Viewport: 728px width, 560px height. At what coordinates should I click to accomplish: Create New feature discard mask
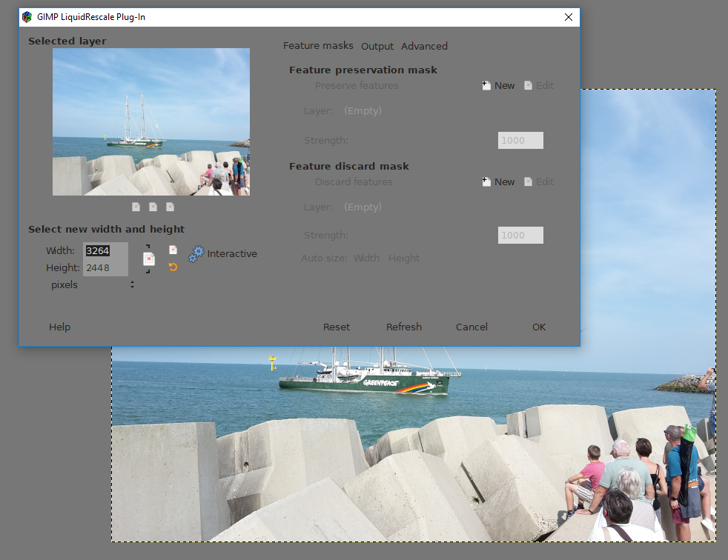(x=498, y=182)
